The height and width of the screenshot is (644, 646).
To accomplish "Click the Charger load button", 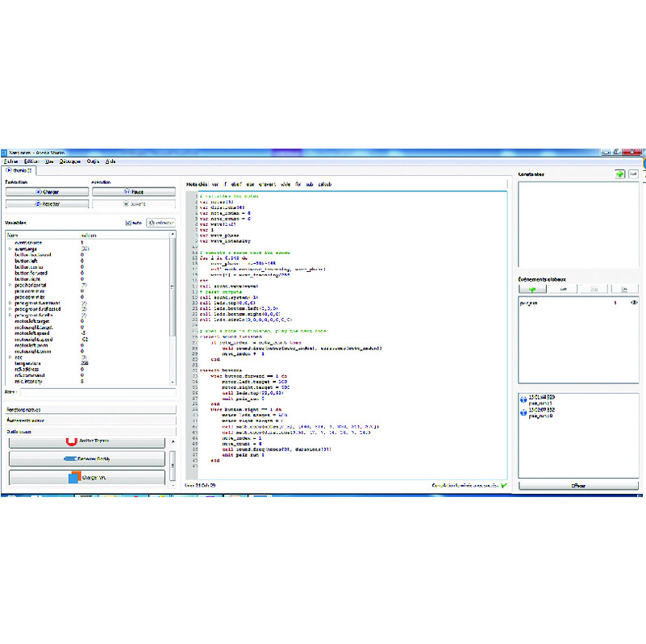I will (47, 192).
